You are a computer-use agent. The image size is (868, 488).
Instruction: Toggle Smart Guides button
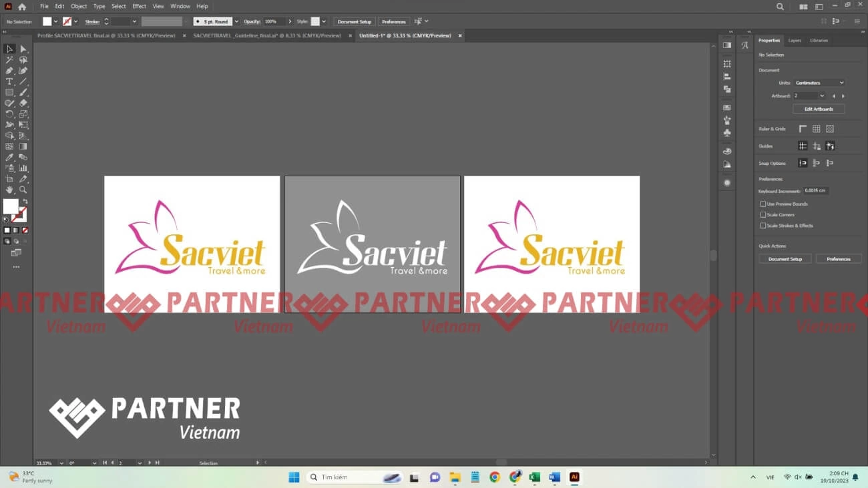pyautogui.click(x=830, y=146)
